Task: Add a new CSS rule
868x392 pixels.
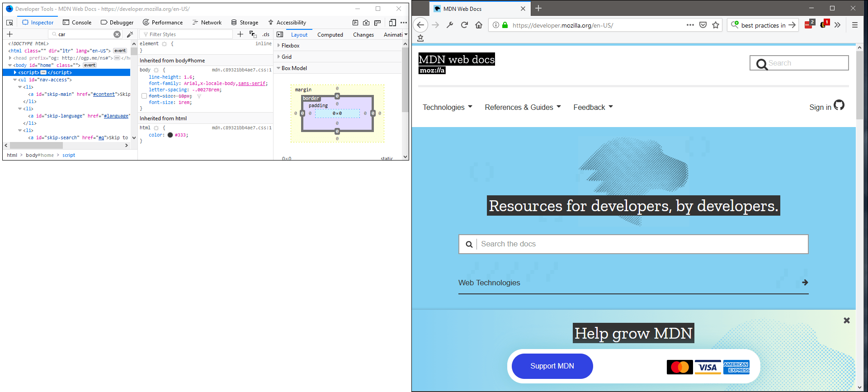Action: click(x=240, y=34)
